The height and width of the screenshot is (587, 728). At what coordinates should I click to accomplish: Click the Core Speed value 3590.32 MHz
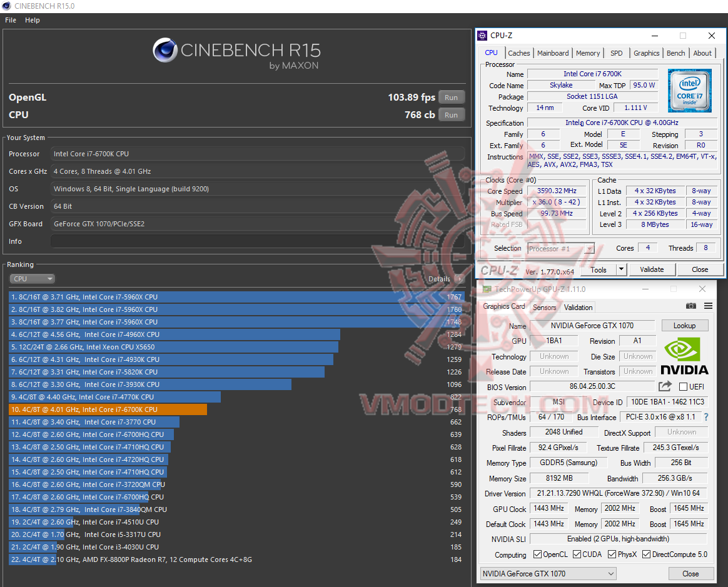(x=557, y=191)
